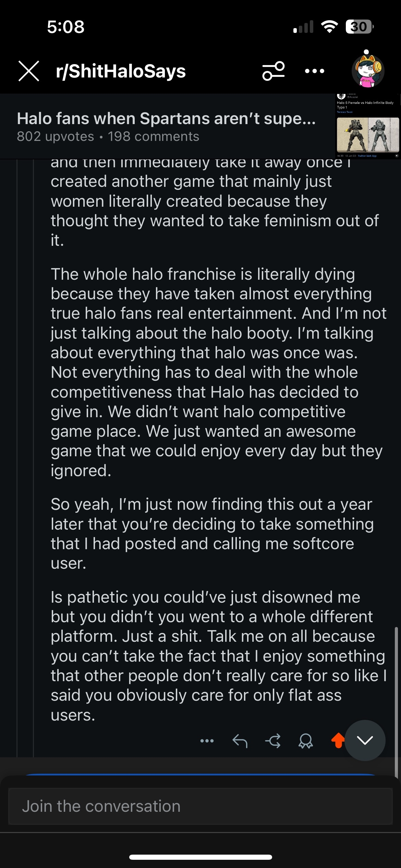The image size is (401, 868).
Task: Open the Halo body type post thumbnail
Action: (x=368, y=127)
